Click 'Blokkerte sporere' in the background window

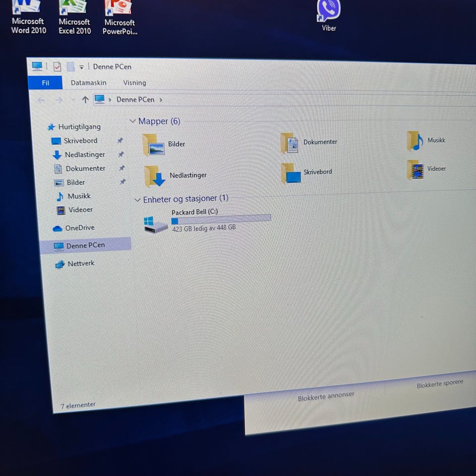[440, 383]
